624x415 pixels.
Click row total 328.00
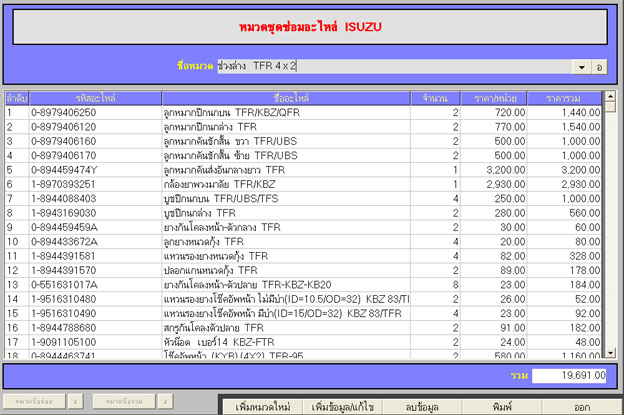[x=585, y=256]
